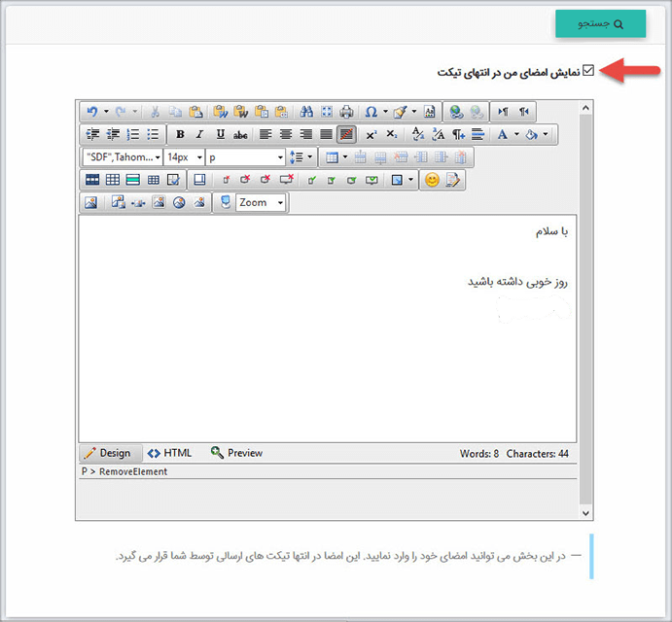Click the Undo arrow icon
Screen dimensions: 672x622
92,112
